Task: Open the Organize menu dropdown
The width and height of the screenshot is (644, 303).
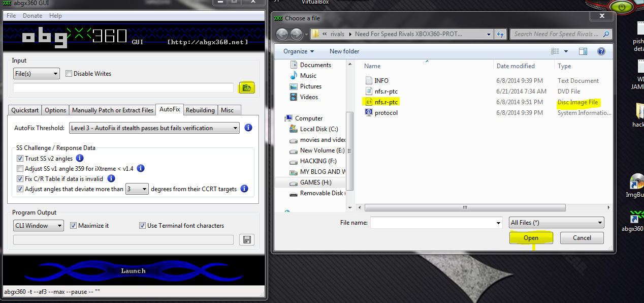Action: 299,51
